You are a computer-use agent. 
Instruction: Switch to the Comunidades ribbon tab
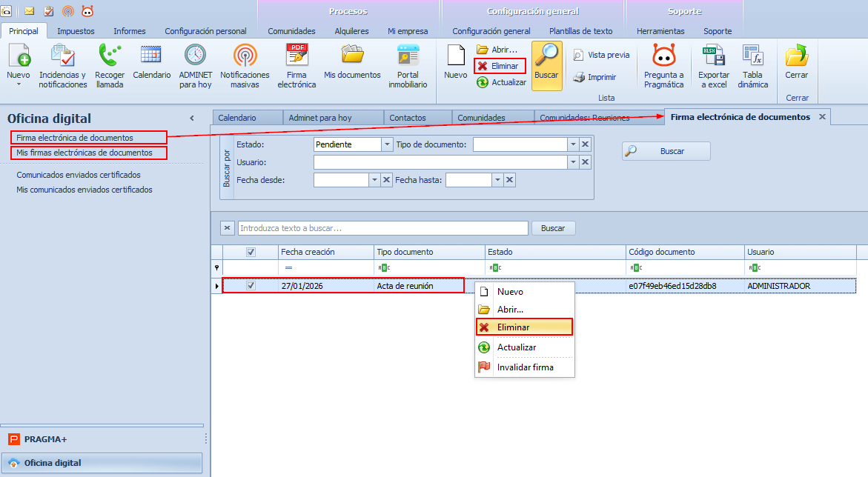(292, 31)
